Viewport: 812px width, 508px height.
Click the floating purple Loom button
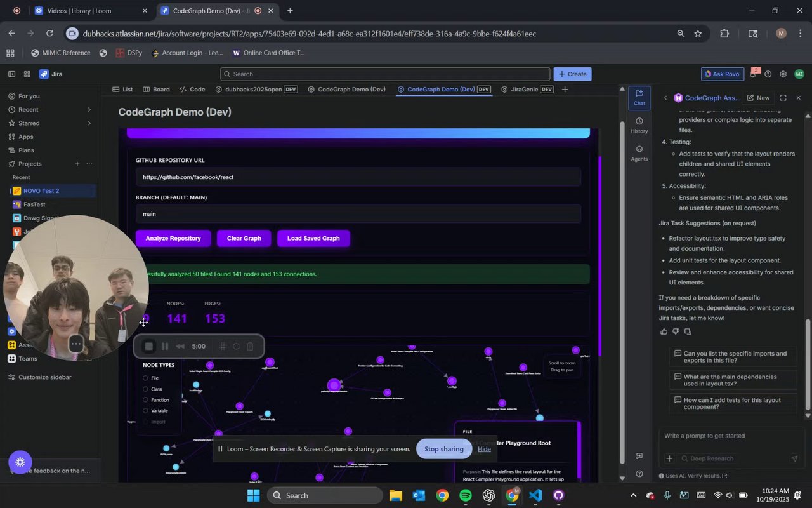tap(20, 462)
